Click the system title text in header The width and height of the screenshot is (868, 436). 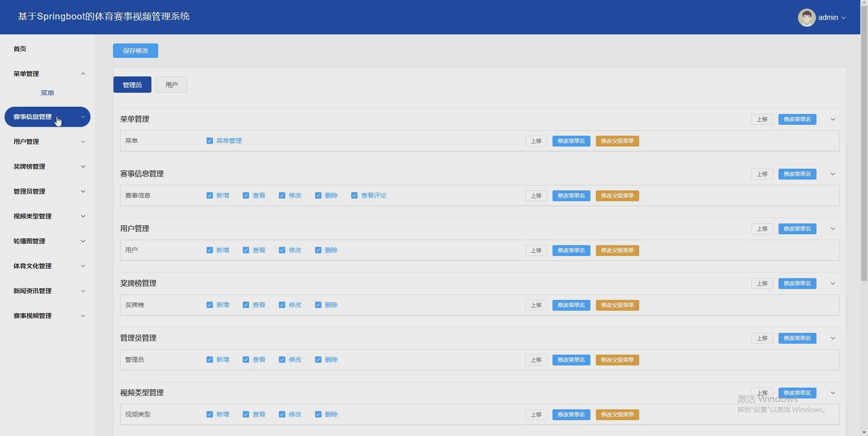click(x=104, y=17)
